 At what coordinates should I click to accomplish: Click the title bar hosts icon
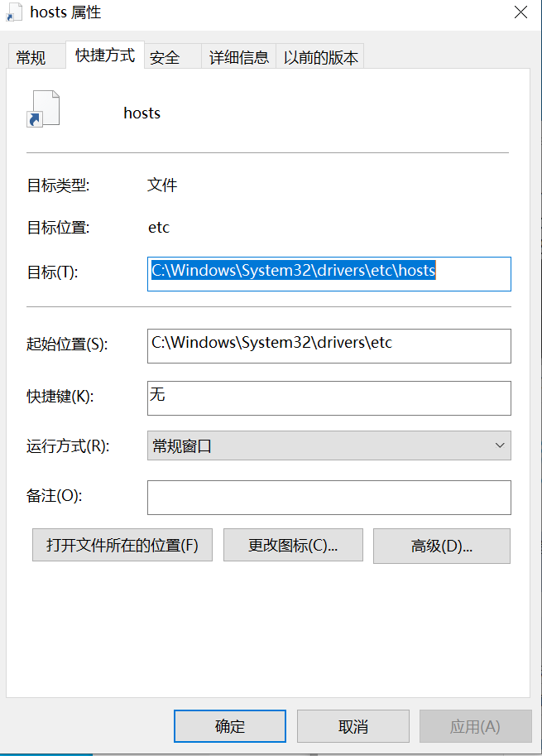pyautogui.click(x=14, y=12)
